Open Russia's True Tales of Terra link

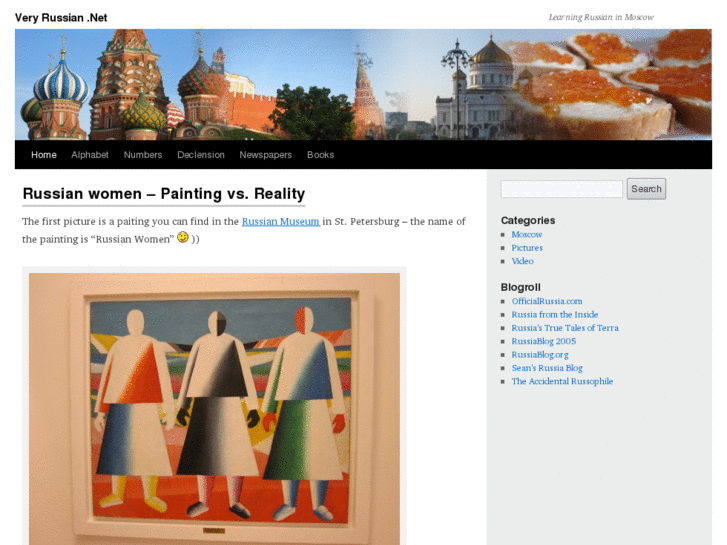tap(565, 328)
